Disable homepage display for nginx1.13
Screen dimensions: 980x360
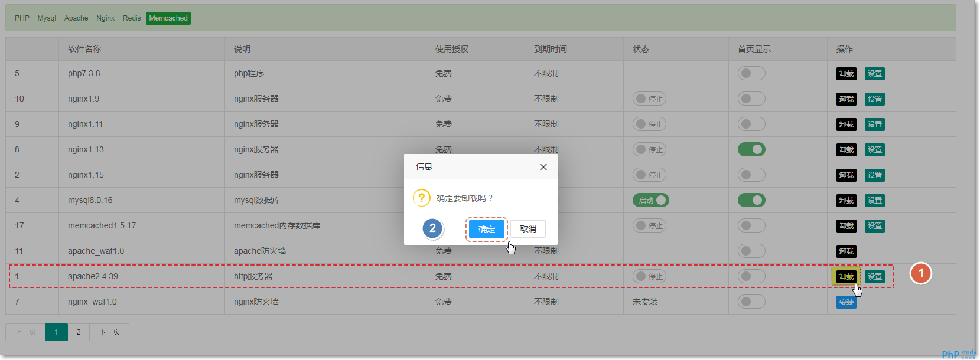coord(751,149)
